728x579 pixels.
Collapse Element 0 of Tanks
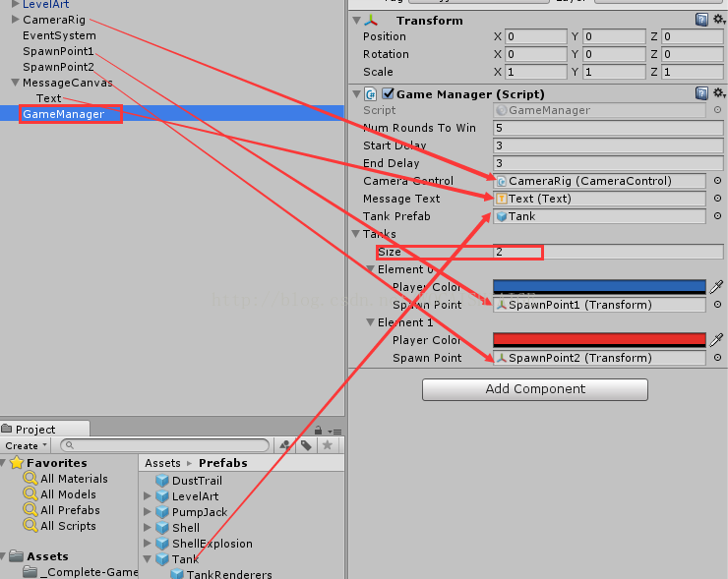[371, 269]
